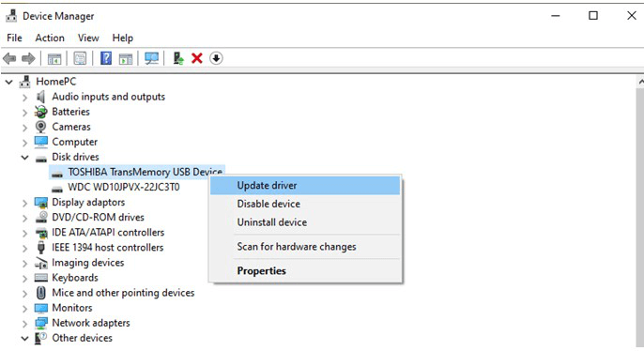Click the blue Help toolbar icon
The image size is (644, 351).
point(106,58)
